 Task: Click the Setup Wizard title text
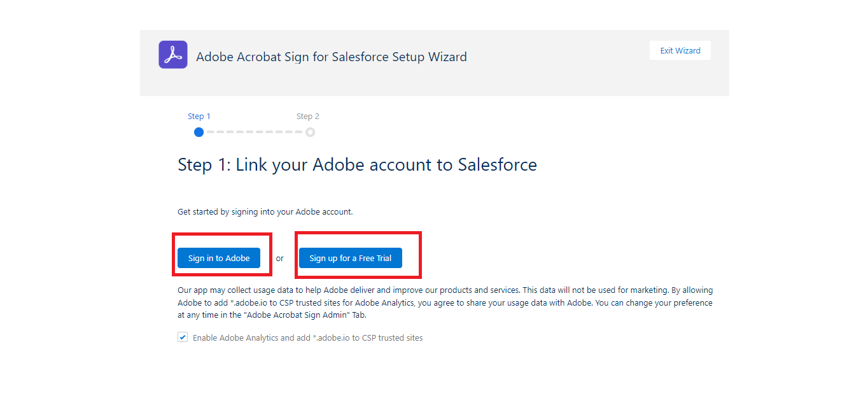point(331,57)
